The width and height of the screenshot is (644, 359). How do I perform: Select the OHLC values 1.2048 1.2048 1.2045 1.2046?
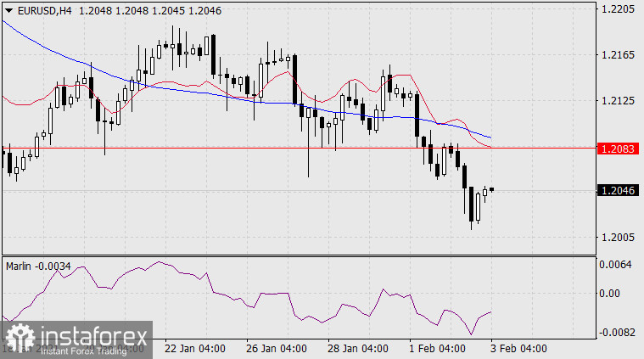(x=150, y=11)
